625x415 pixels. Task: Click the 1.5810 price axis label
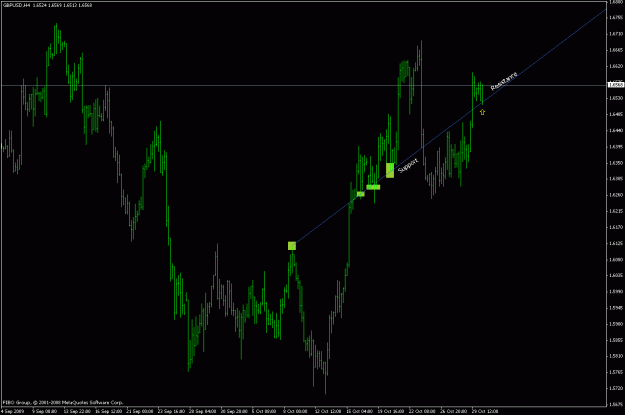point(616,356)
